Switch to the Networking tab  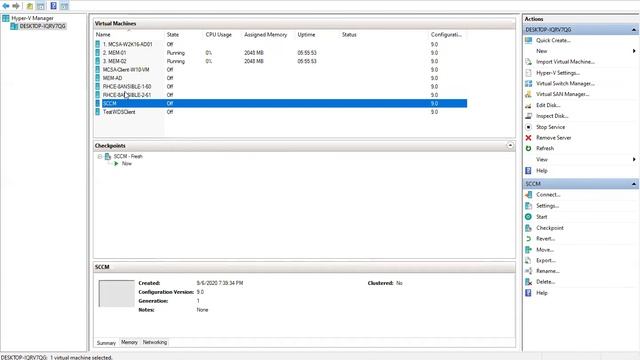(x=155, y=342)
